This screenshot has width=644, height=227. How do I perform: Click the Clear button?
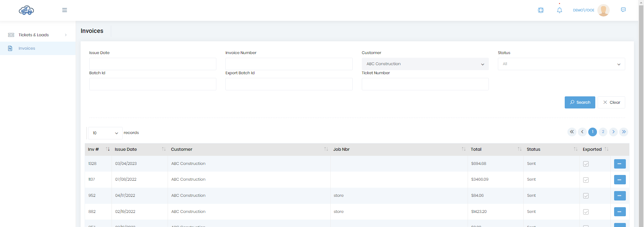pyautogui.click(x=611, y=102)
